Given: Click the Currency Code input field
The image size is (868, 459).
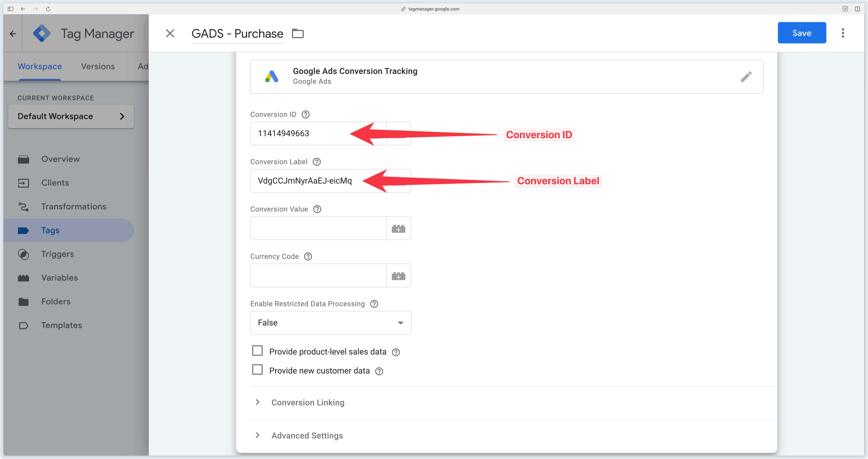Looking at the screenshot, I should (318, 275).
